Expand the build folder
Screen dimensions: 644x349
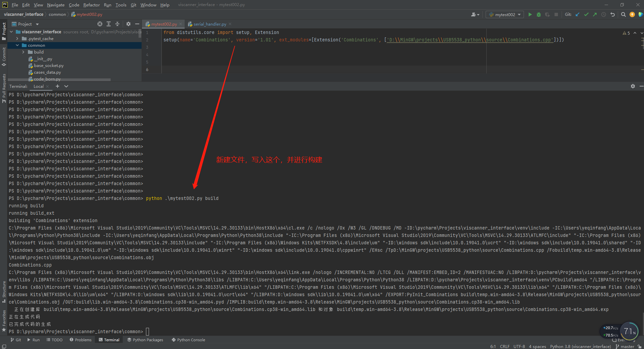point(24,52)
